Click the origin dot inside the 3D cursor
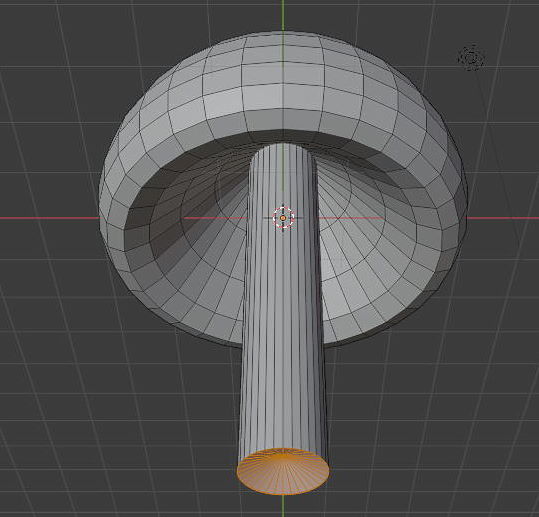Viewport: 539px width, 517px height. click(283, 218)
